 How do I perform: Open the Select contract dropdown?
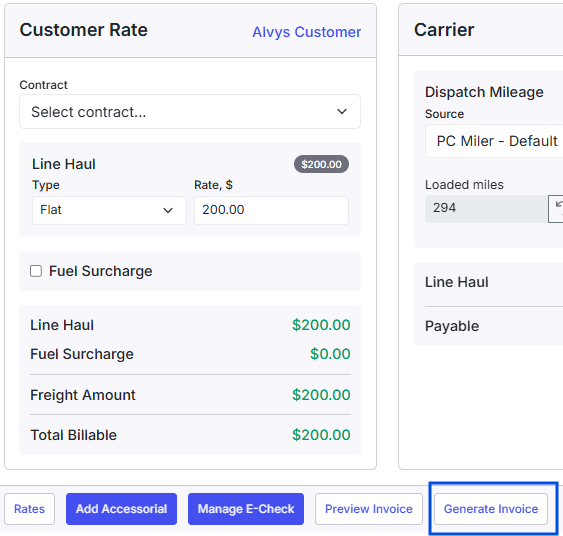[x=190, y=112]
